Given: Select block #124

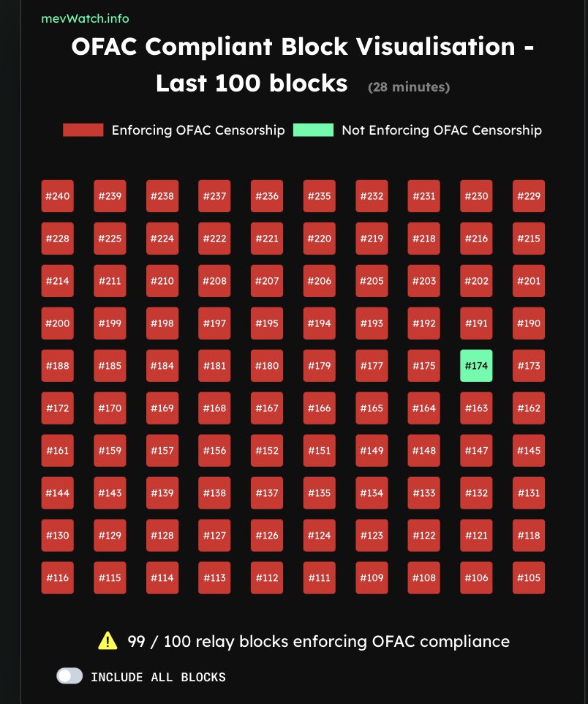Looking at the screenshot, I should point(319,535).
